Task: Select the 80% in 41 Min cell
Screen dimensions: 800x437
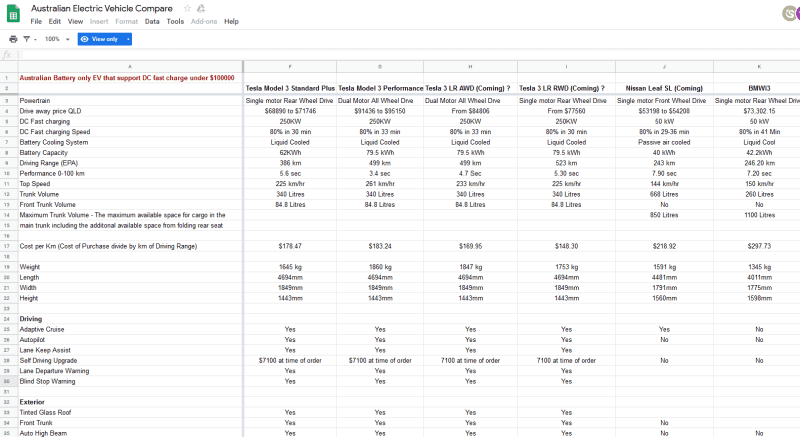Action: pos(759,132)
